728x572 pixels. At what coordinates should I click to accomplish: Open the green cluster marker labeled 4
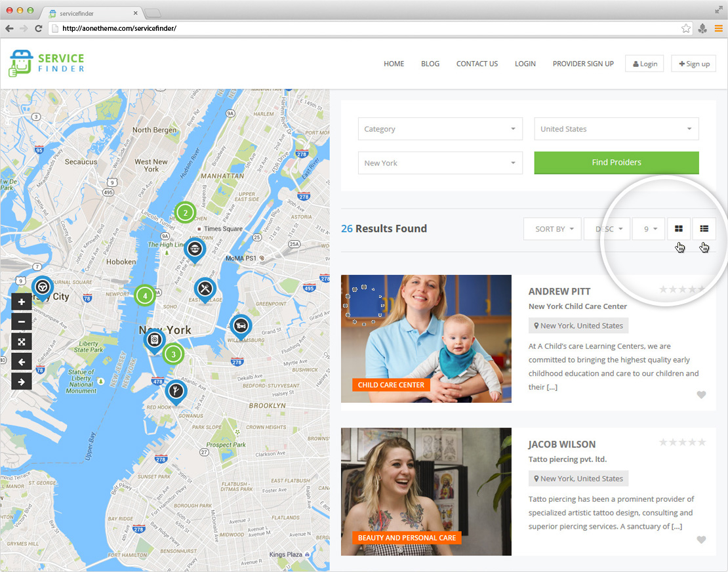click(x=145, y=295)
